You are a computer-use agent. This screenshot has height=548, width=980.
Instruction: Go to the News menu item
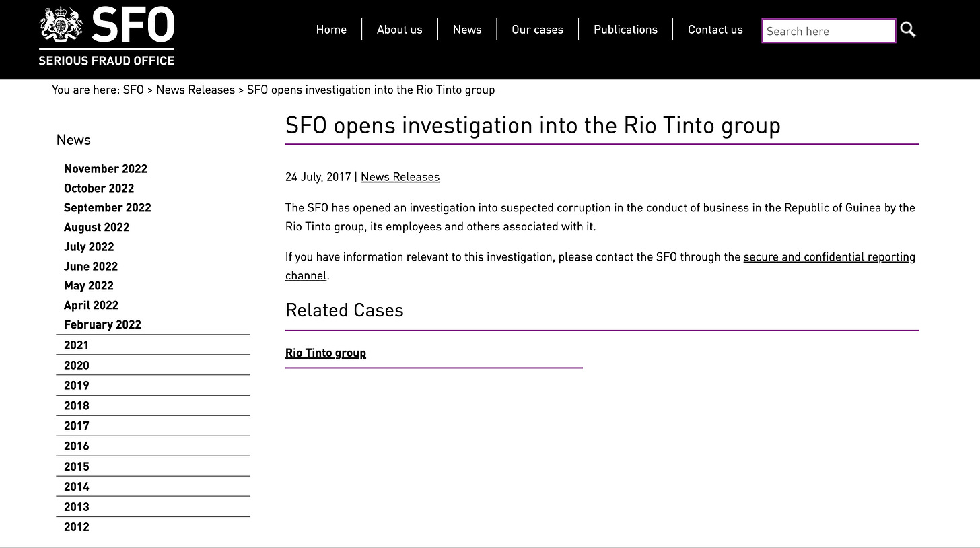(x=467, y=30)
